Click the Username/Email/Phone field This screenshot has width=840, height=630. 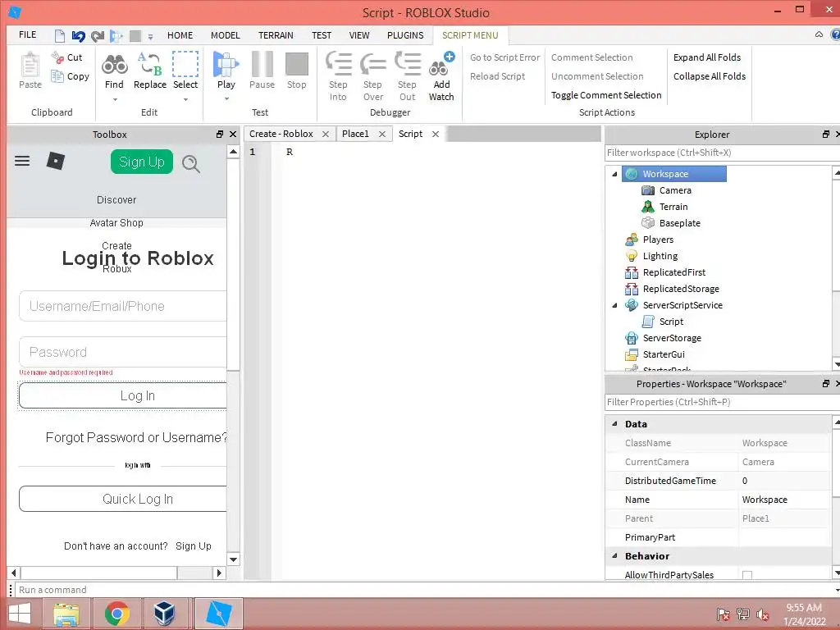coord(123,307)
